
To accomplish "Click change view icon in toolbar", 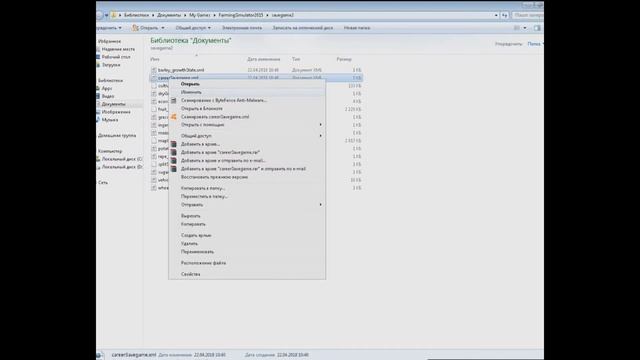I will (x=517, y=28).
